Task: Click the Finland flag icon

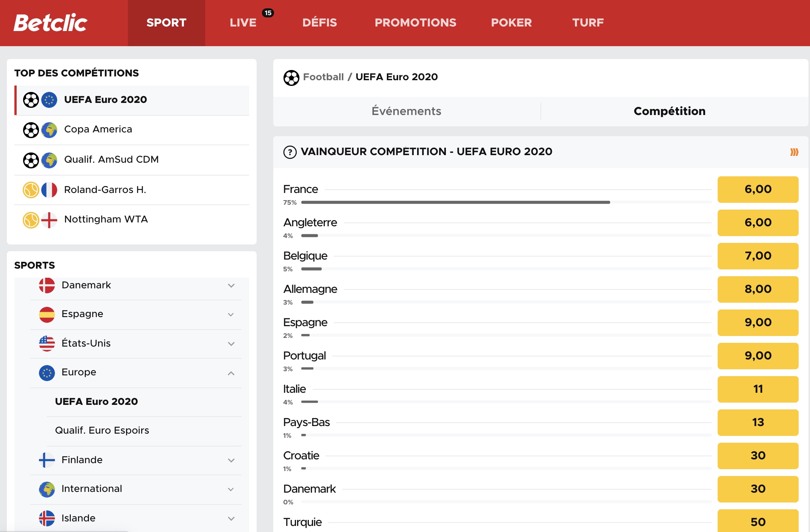Action: (47, 460)
